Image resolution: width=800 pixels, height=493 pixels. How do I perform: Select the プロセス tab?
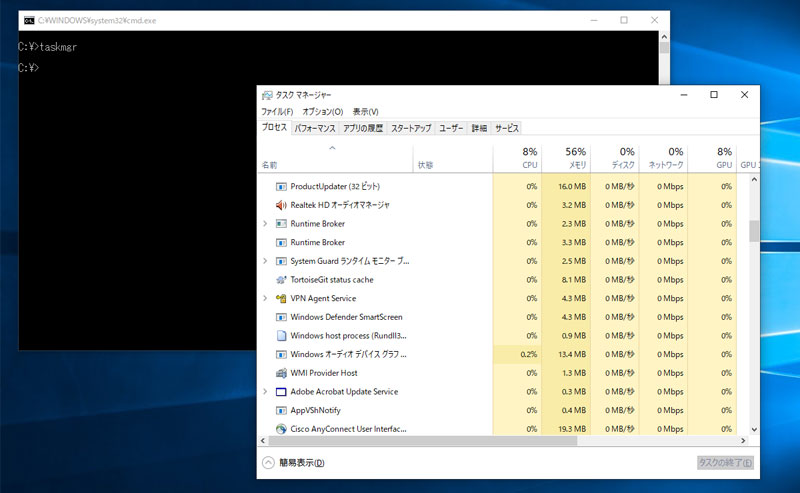coord(274,128)
